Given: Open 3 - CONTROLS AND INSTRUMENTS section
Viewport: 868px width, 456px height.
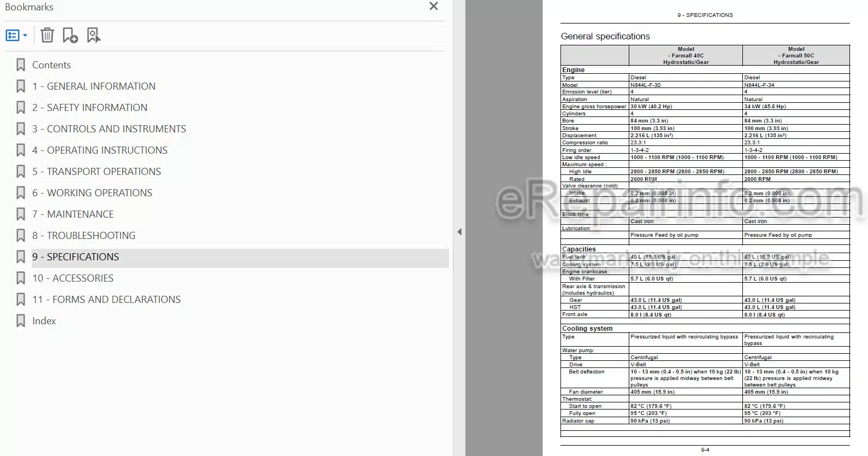Looking at the screenshot, I should [x=109, y=129].
